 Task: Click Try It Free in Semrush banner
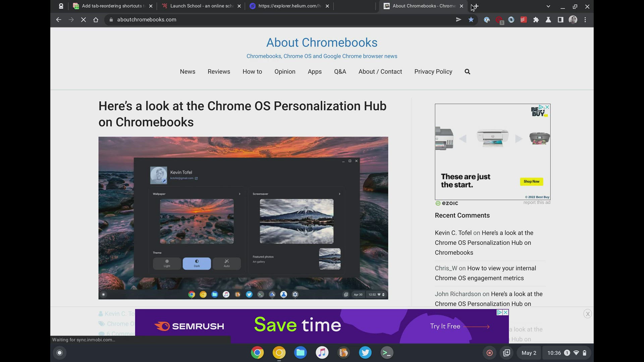460,326
